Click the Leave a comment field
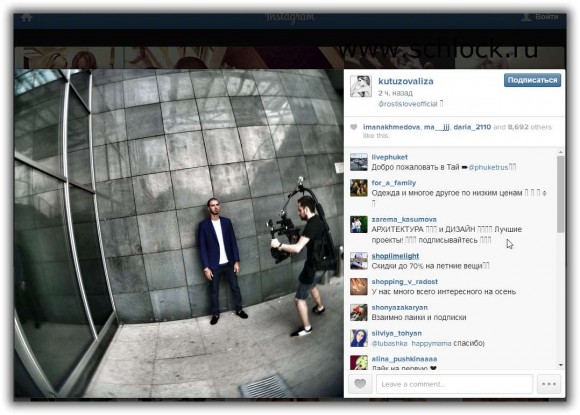This screenshot has width=580, height=415. [454, 384]
